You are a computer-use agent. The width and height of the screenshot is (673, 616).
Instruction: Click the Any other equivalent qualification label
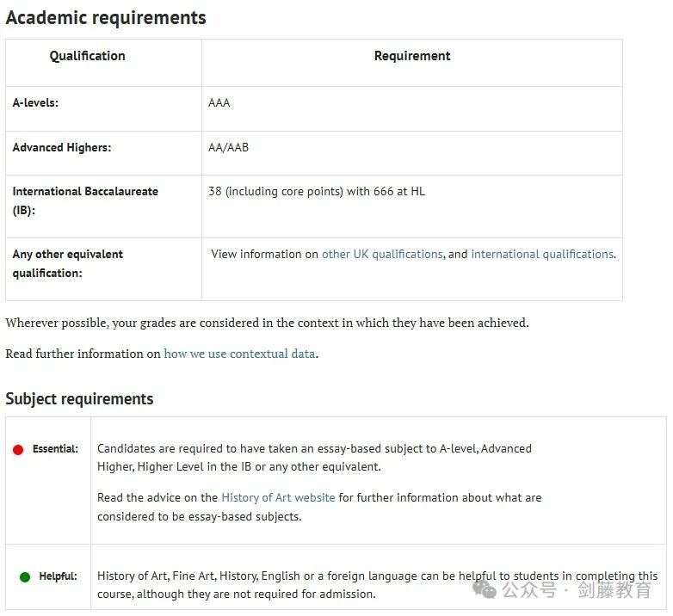[67, 263]
